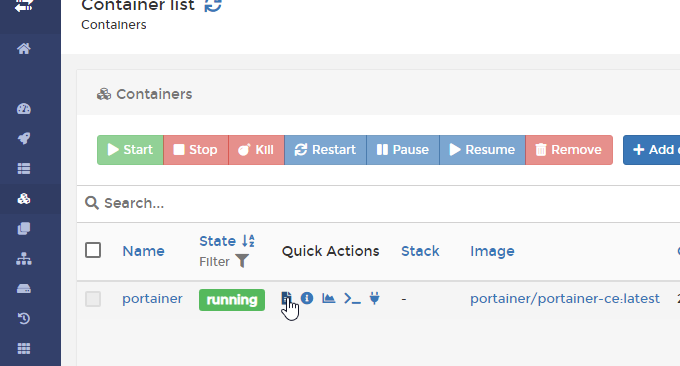
Task: Open Networks sitemap icon in sidebar
Action: tap(24, 258)
